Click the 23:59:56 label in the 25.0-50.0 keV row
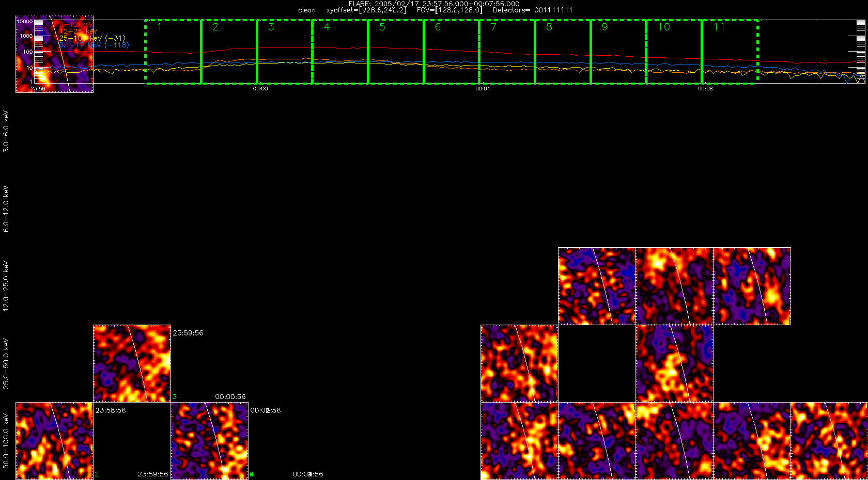Viewport: 868px width, 480px height. [188, 333]
